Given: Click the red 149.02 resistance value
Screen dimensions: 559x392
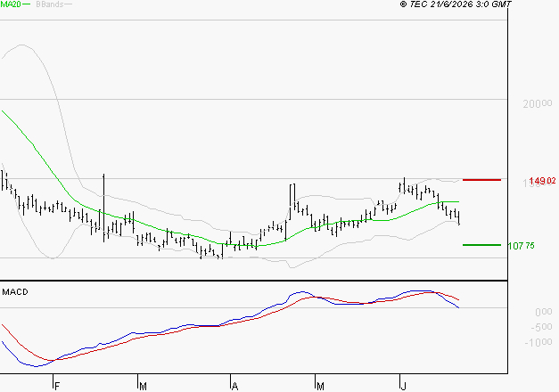Looking at the screenshot, I should point(542,181).
